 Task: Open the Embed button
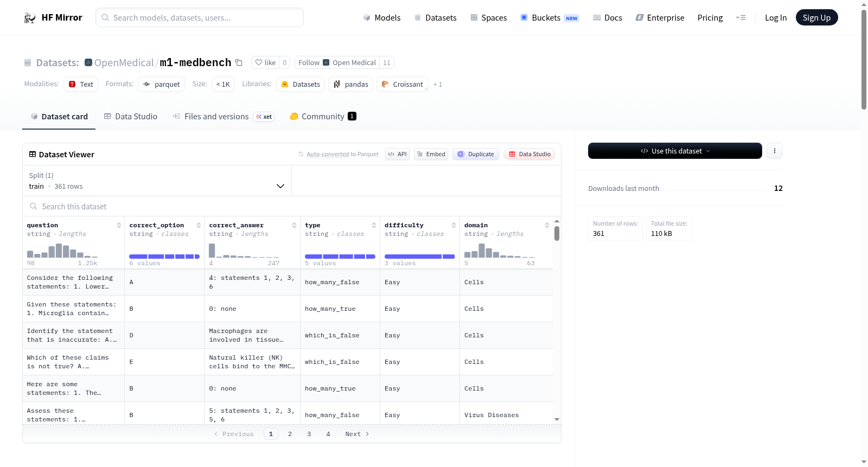[431, 154]
